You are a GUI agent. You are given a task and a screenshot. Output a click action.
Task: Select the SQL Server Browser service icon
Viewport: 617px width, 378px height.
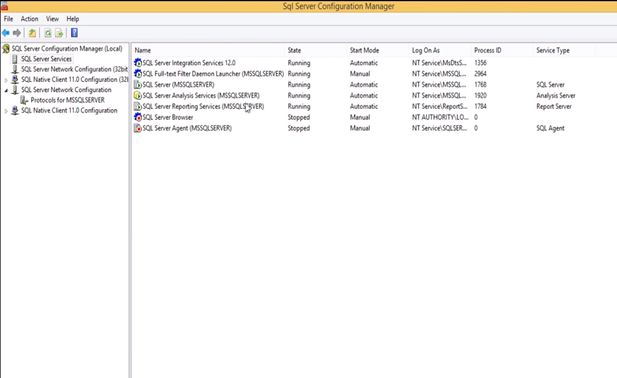(x=138, y=117)
